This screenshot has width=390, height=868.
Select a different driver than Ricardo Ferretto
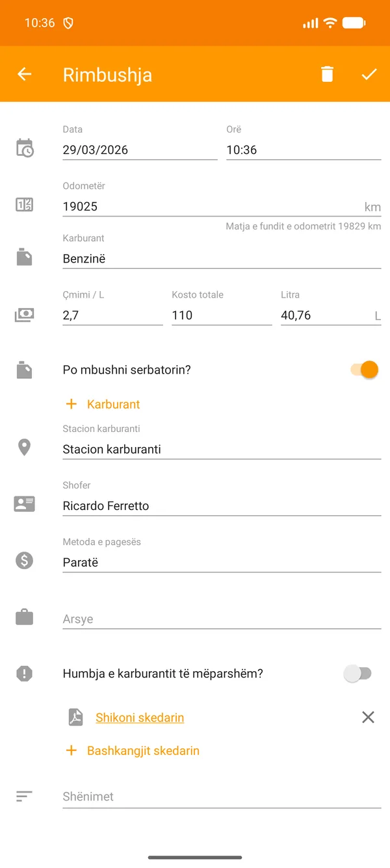tap(221, 505)
